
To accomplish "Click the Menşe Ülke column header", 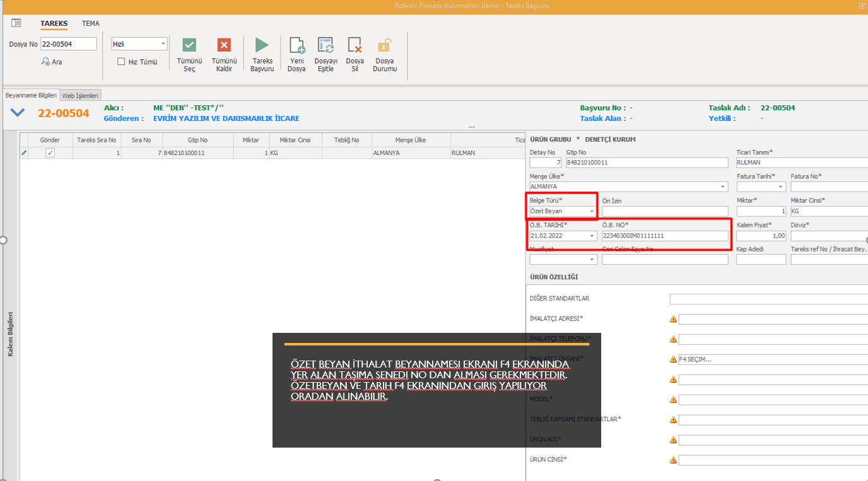I will (411, 140).
